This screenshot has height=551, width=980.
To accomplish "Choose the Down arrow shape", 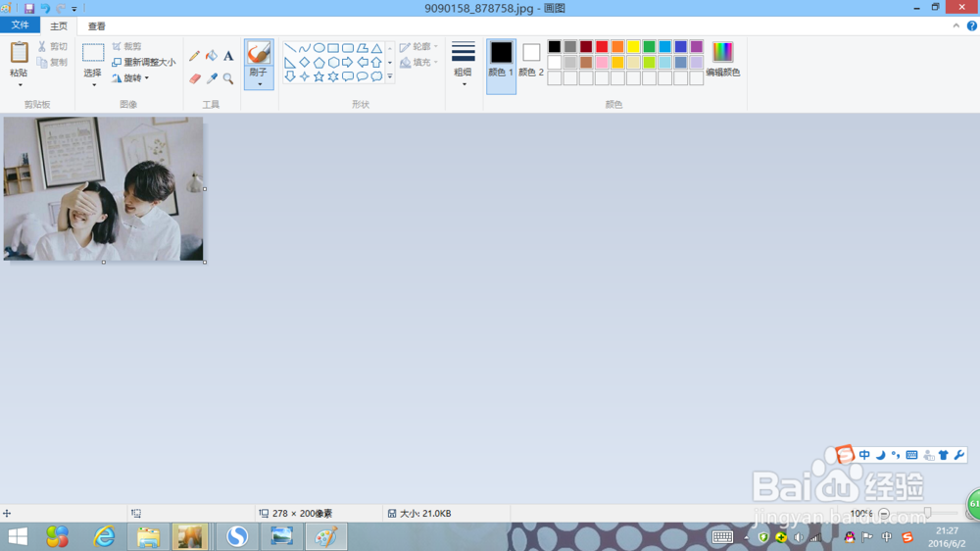I will pos(290,76).
